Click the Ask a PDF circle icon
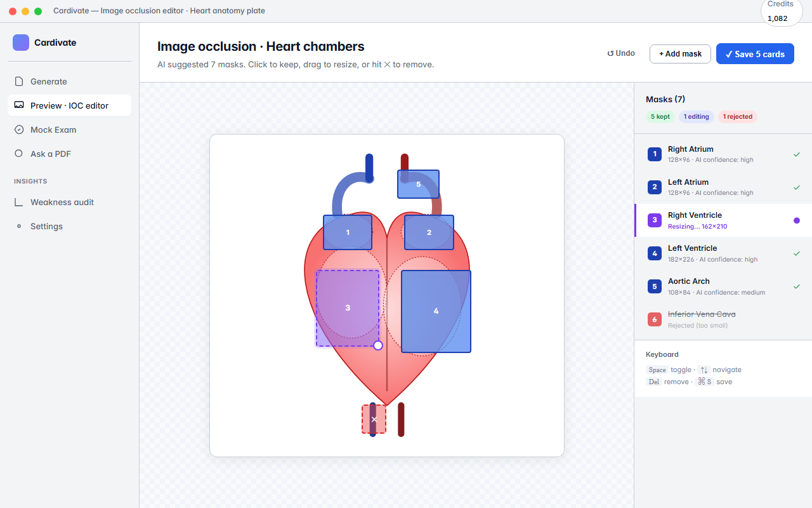The width and height of the screenshot is (812, 508). (19, 154)
